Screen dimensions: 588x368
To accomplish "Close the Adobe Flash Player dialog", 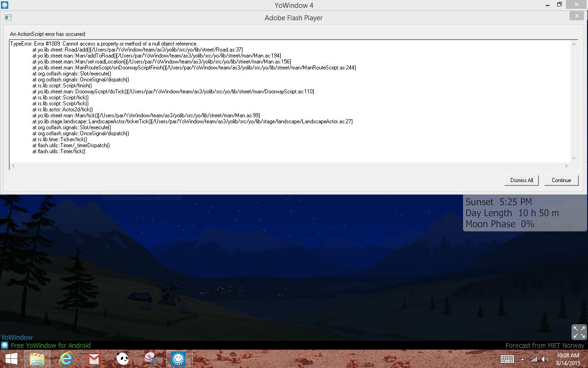I will pyautogui.click(x=577, y=16).
